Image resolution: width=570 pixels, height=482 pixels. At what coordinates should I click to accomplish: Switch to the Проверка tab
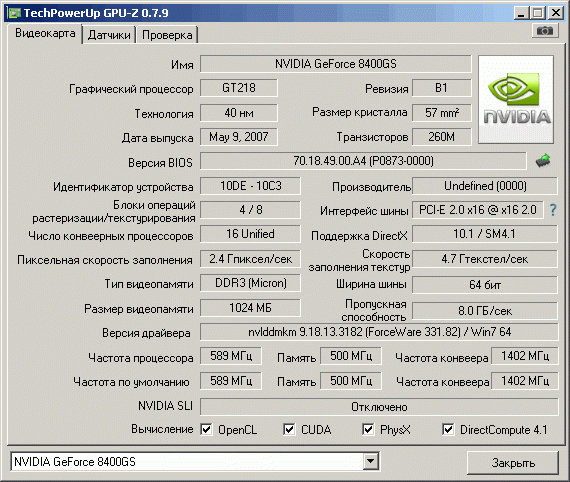click(x=167, y=35)
